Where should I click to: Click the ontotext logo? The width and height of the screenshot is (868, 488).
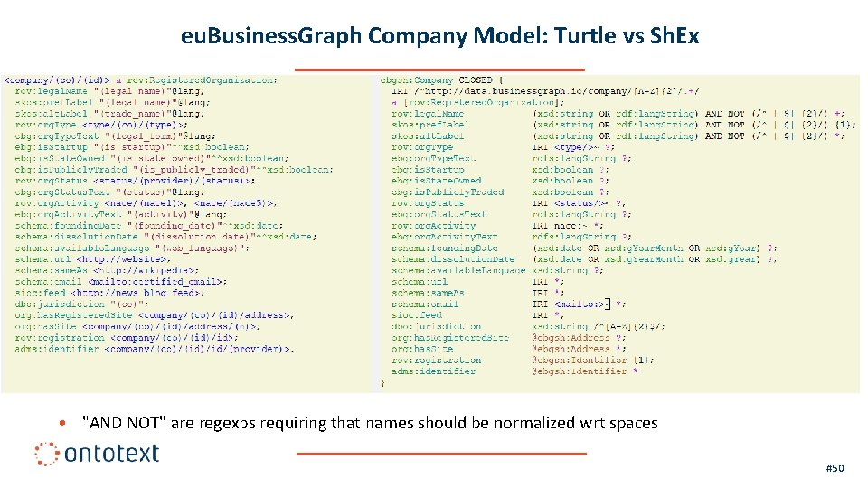pyautogui.click(x=97, y=453)
